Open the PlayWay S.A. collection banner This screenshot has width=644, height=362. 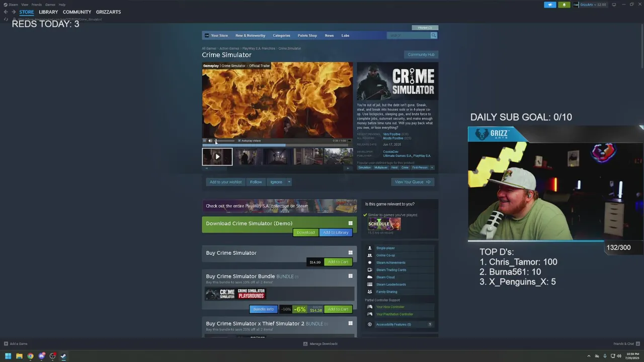[279, 206]
